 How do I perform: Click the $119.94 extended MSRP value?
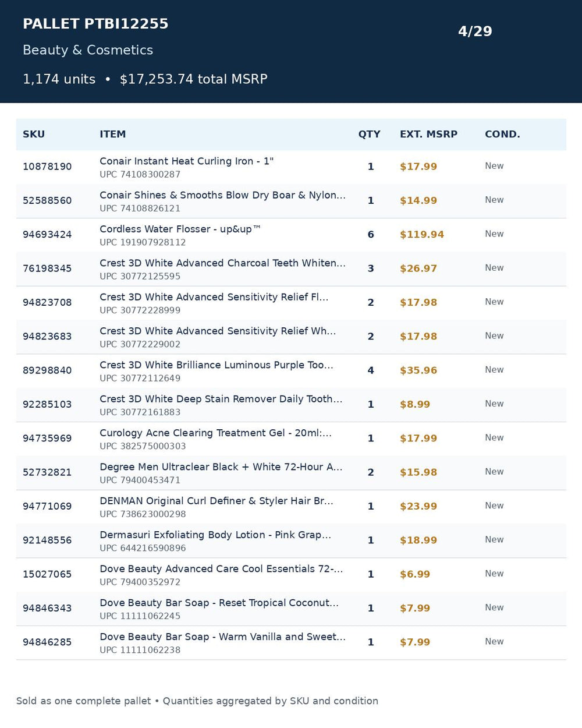coord(421,234)
